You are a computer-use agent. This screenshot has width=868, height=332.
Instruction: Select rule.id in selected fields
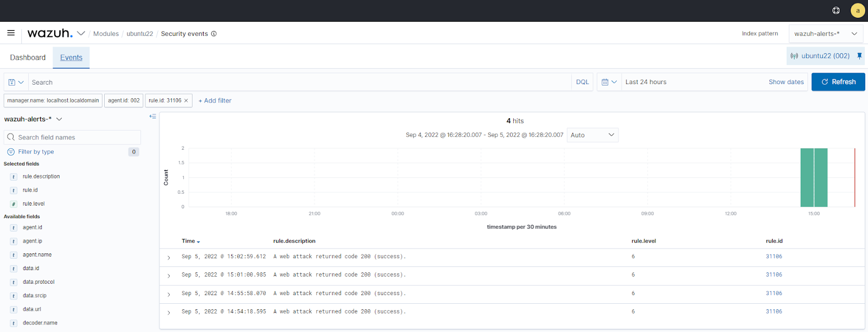pos(30,190)
